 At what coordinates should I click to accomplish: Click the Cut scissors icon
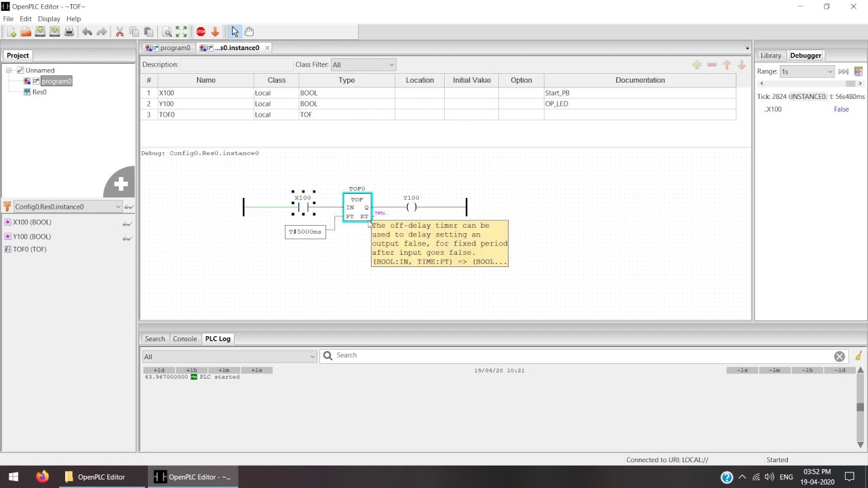(120, 32)
